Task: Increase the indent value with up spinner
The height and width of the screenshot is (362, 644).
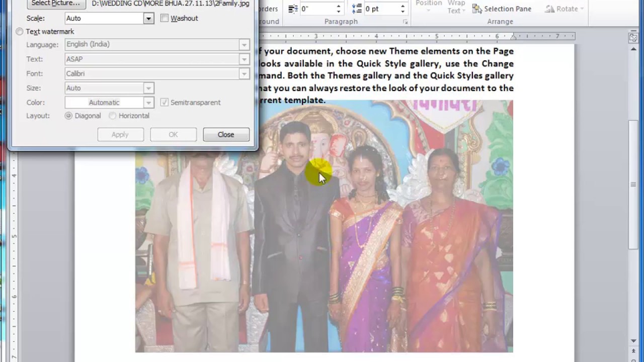Action: click(338, 6)
